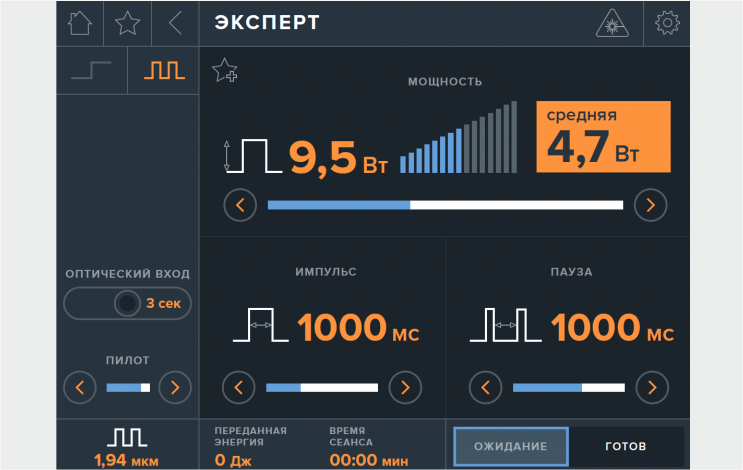
Task: Open settings gear icon
Action: [x=667, y=23]
